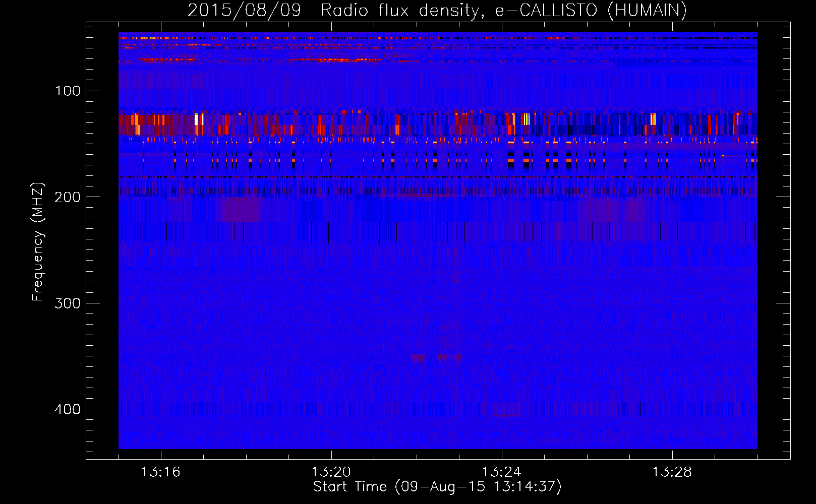Click the 'Start Time (09-Aug-15 13:14:37)' label
816x504 pixels.
[x=437, y=487]
